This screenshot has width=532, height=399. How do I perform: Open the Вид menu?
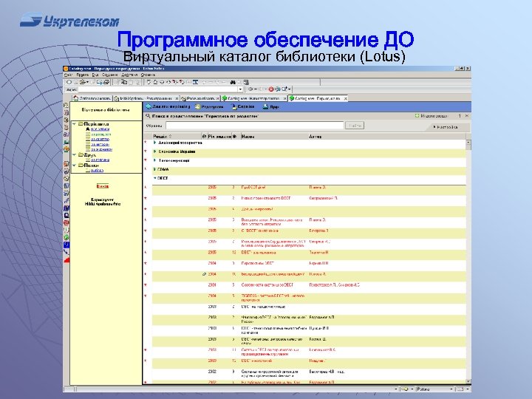pyautogui.click(x=95, y=75)
